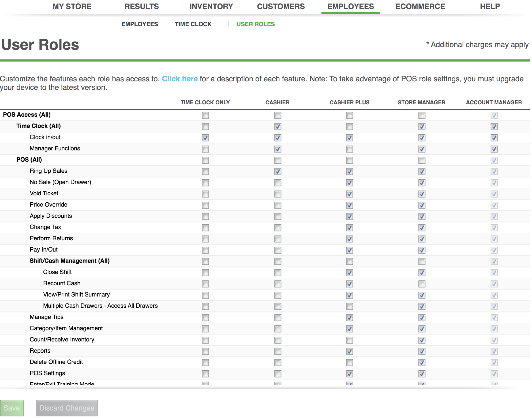The height and width of the screenshot is (418, 532).
Task: Enable Count/Receive Inventory for Cashier Plus
Action: pos(349,340)
